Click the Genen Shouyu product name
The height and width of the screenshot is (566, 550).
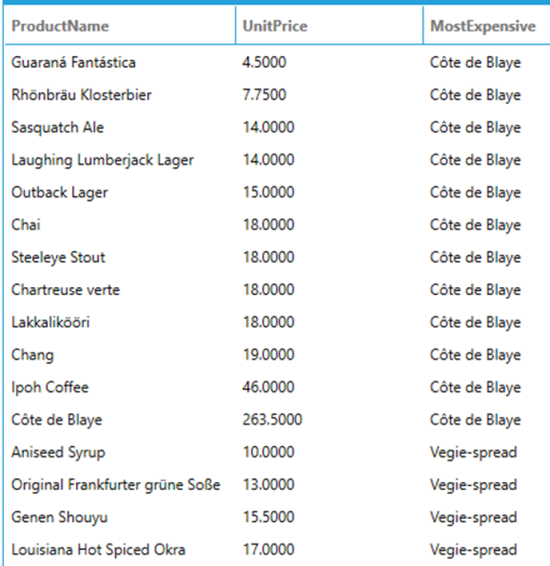(x=60, y=517)
